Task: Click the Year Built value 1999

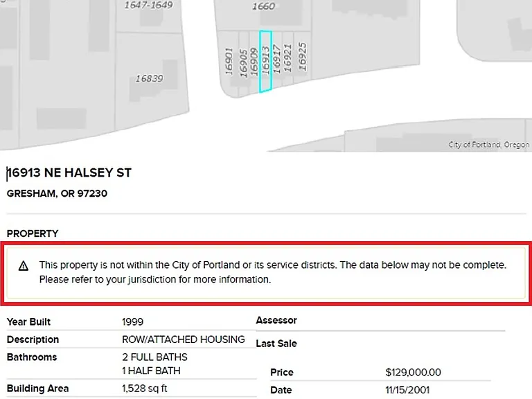Action: click(133, 321)
